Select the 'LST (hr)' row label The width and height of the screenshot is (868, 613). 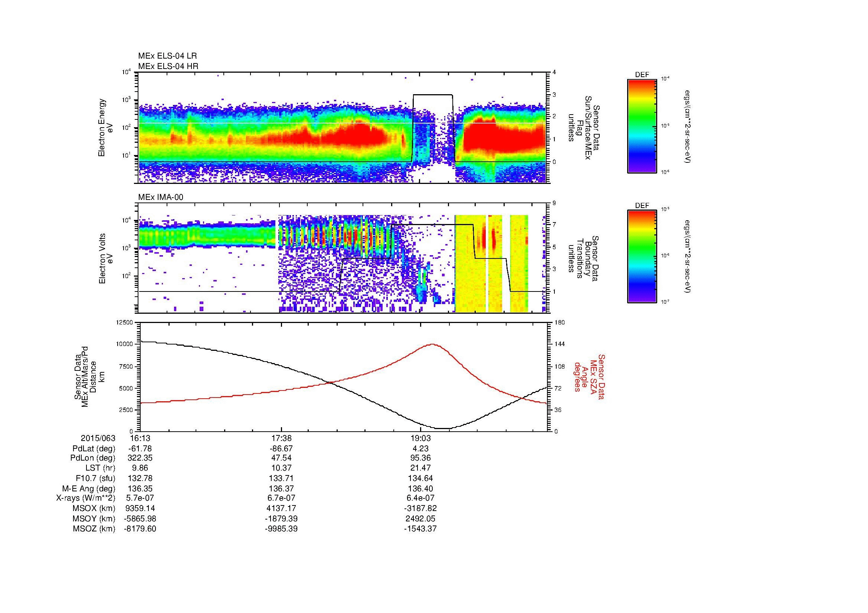pyautogui.click(x=100, y=468)
